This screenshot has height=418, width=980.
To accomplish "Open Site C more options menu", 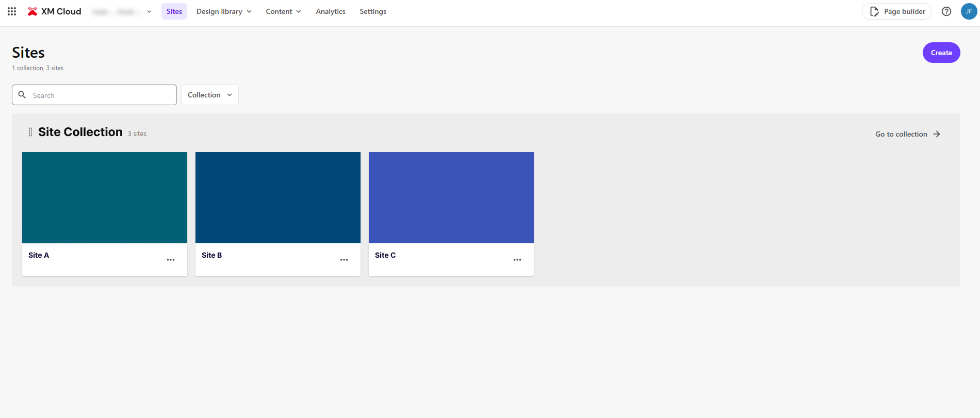I will pos(517,260).
